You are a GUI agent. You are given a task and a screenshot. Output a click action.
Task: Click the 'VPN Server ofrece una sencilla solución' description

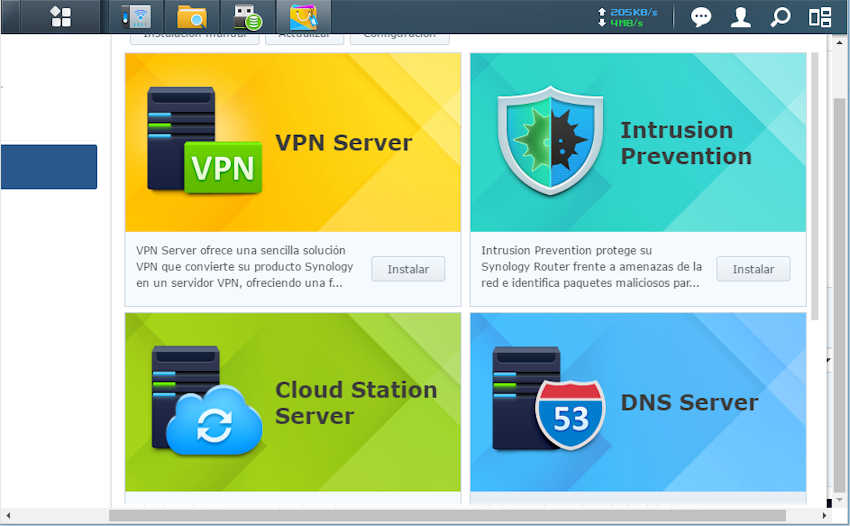click(x=244, y=267)
